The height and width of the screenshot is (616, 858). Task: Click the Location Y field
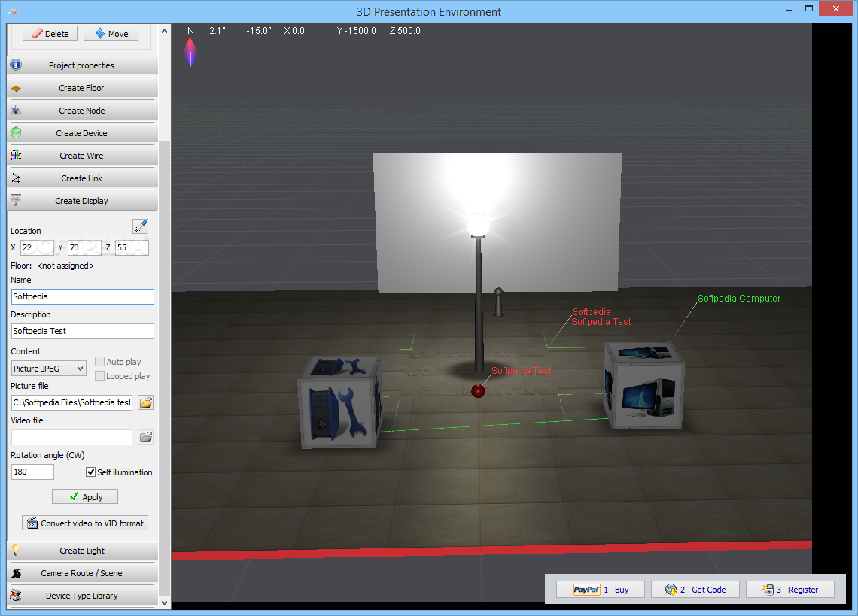pos(84,247)
